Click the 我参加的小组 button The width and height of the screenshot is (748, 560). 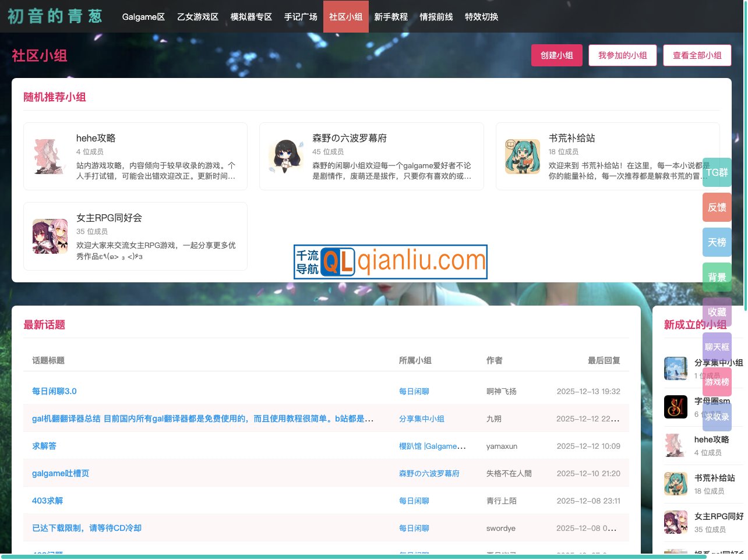[622, 55]
